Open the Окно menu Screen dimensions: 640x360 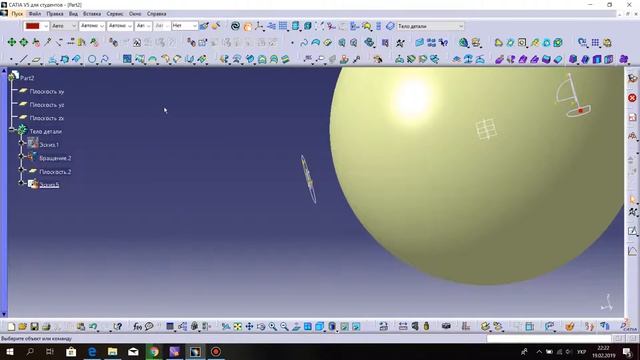(135, 13)
